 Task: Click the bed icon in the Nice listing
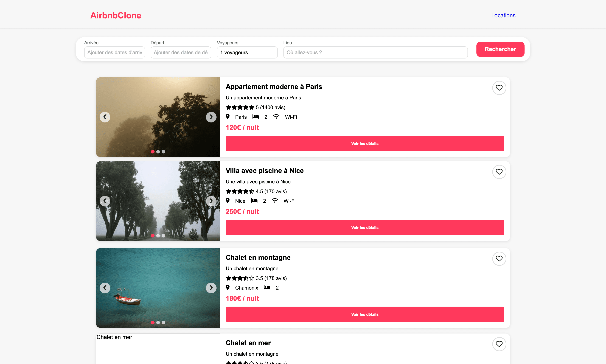click(x=254, y=201)
